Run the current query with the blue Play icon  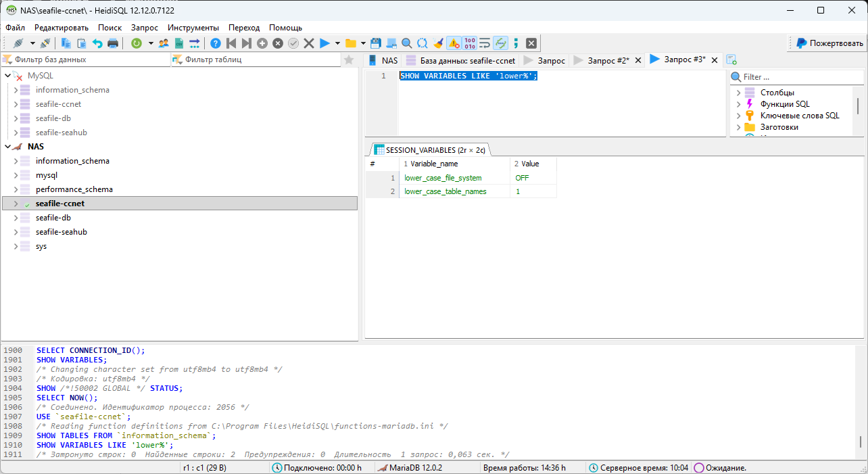[324, 42]
